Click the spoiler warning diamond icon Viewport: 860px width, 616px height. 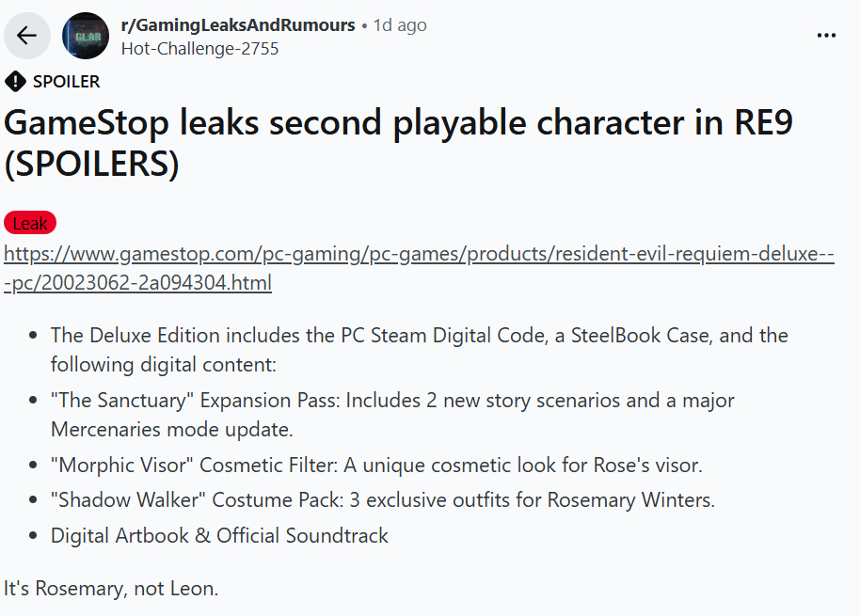point(15,82)
